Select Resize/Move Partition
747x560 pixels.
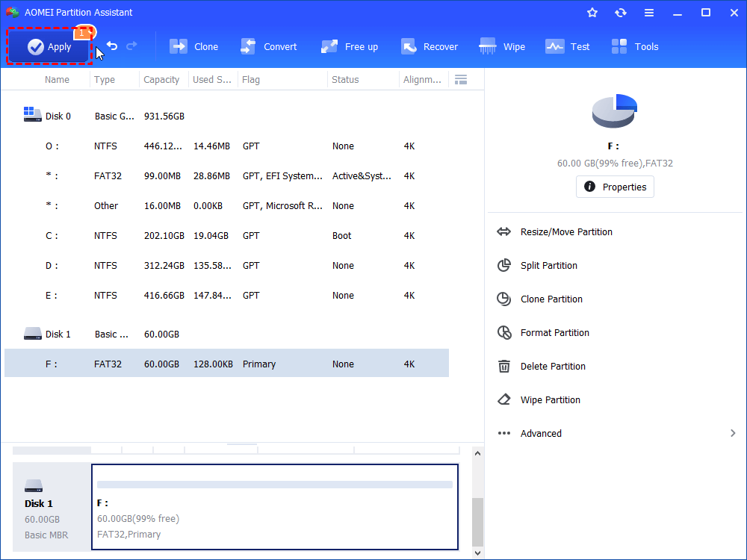tap(565, 232)
